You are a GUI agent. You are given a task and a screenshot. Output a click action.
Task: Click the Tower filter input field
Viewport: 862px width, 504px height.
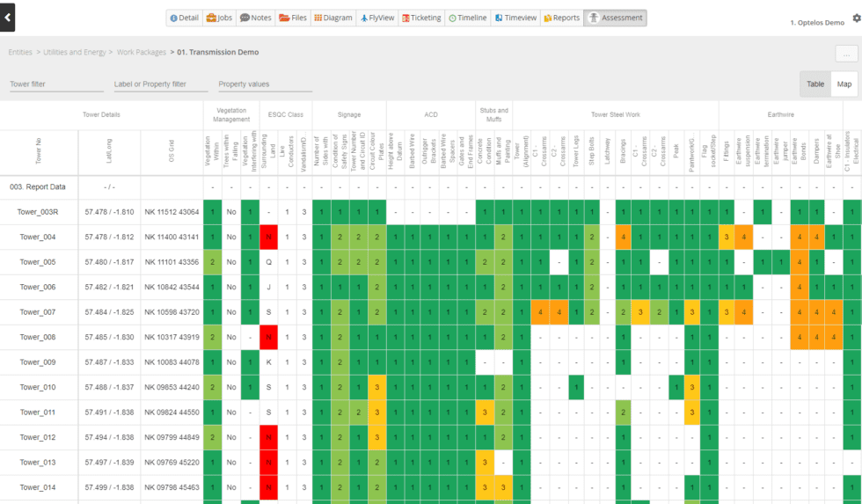click(56, 84)
